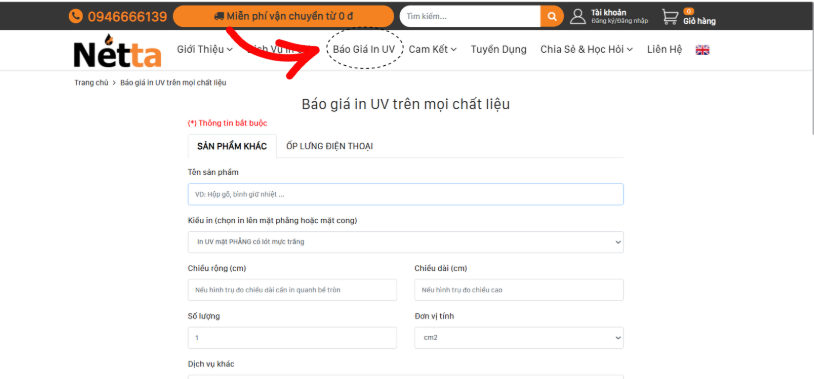The width and height of the screenshot is (814, 379).
Task: Click the orange search magnifier button
Action: coord(552,16)
